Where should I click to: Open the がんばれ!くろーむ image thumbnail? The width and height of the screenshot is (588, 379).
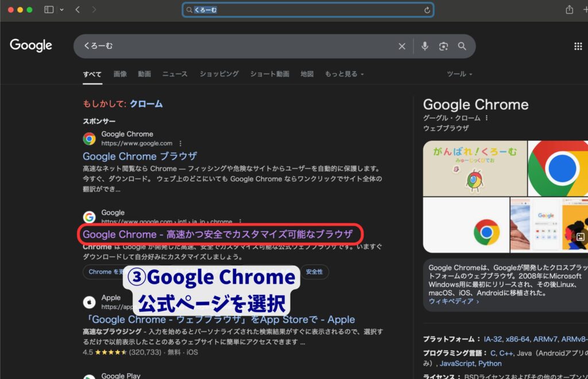475,168
